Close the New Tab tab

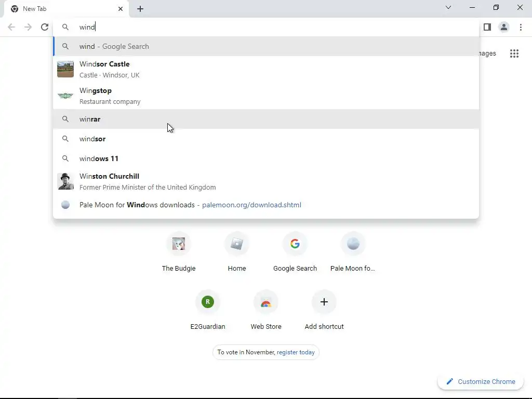tap(121, 9)
